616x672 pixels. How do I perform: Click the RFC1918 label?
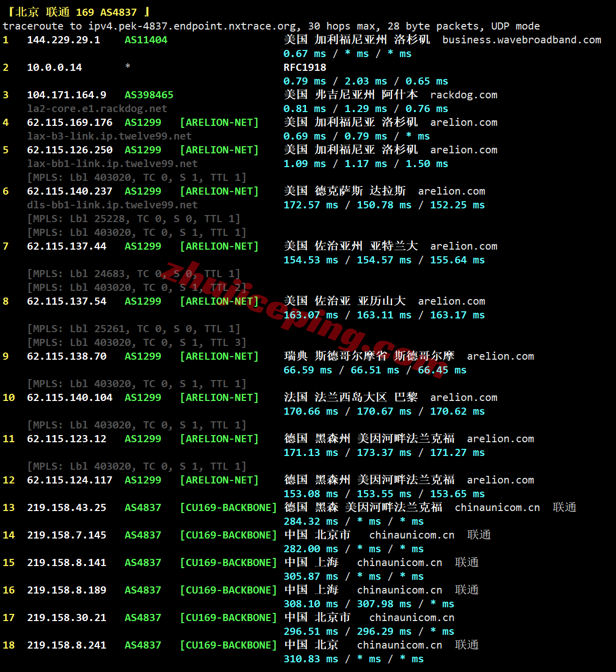click(305, 67)
